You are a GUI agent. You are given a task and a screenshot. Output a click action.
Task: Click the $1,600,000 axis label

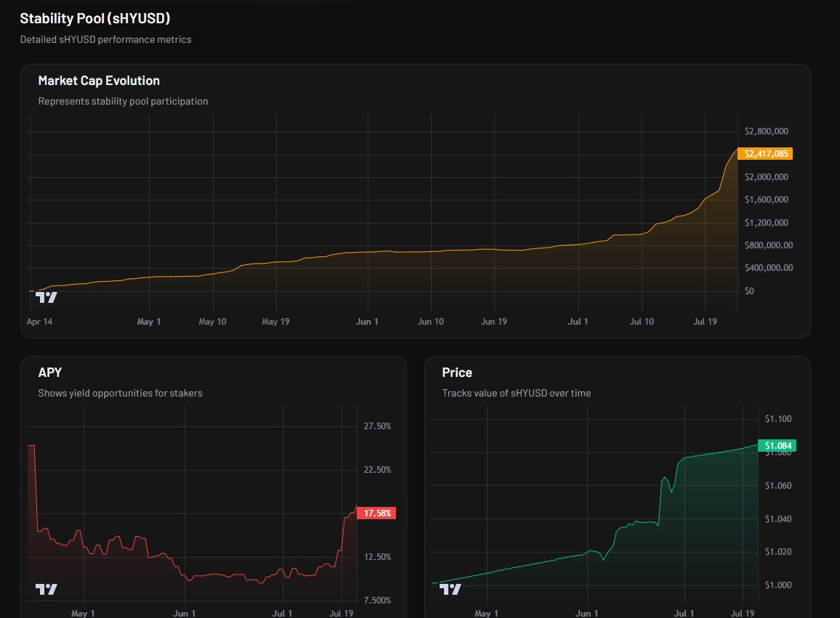767,199
